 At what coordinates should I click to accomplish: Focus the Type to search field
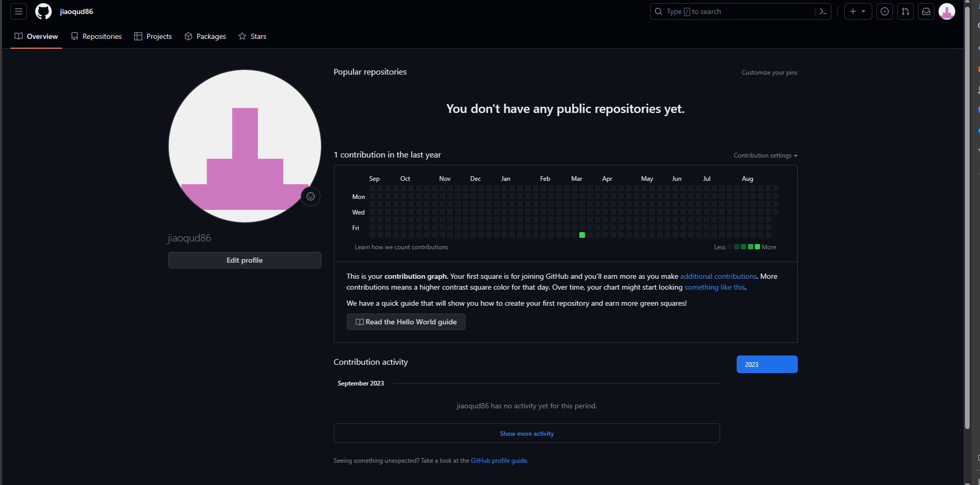pyautogui.click(x=733, y=11)
